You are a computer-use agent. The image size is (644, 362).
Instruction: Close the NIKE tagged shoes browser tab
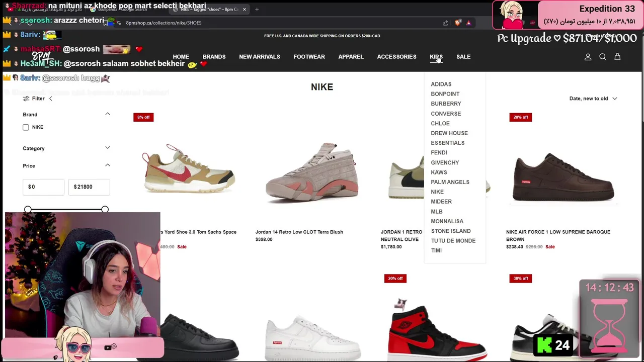click(245, 9)
